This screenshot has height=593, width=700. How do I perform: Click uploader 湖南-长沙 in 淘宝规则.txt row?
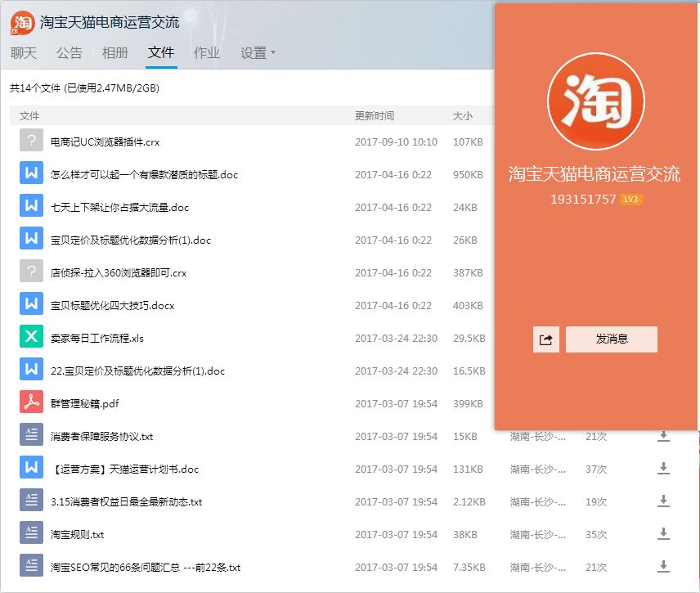coord(538,534)
